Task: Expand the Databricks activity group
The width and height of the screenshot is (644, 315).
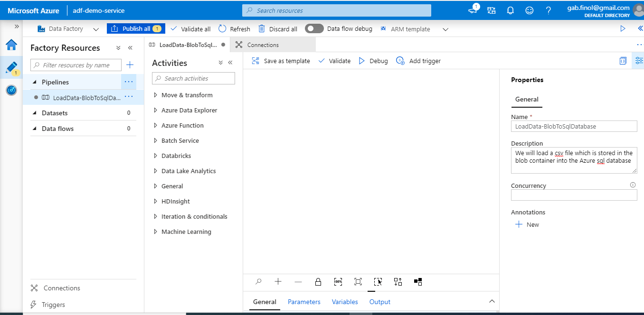Action: pos(156,156)
